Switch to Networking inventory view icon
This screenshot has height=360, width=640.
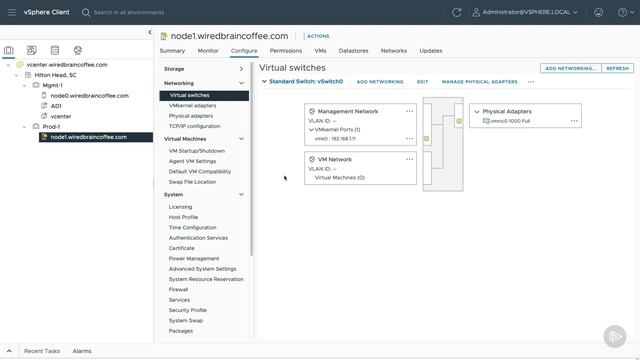point(78,50)
